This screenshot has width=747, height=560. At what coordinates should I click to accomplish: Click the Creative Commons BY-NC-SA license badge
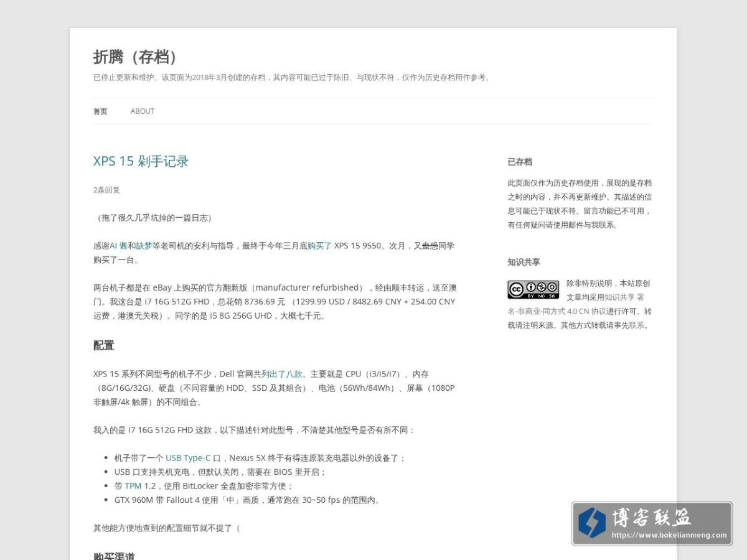(533, 290)
